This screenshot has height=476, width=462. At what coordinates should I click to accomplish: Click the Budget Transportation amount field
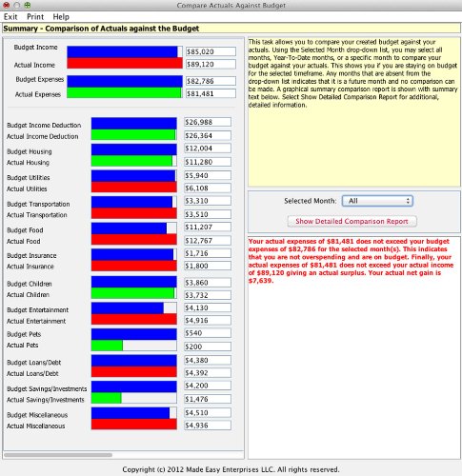[x=208, y=201]
